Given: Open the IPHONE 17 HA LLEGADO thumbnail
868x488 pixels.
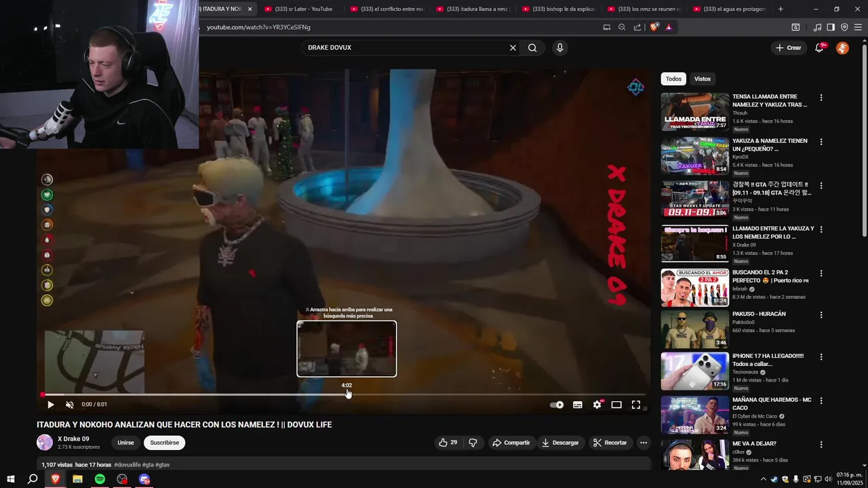Looking at the screenshot, I should tap(695, 371).
